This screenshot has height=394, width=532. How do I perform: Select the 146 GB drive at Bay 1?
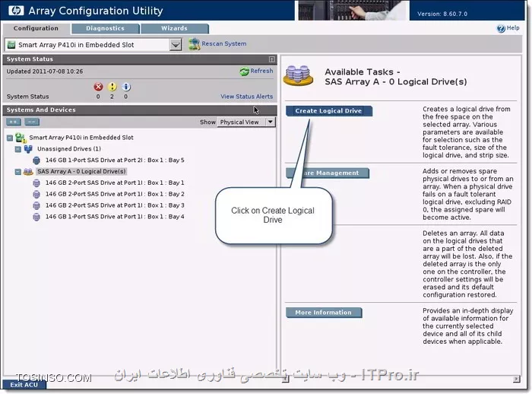[x=115, y=183]
